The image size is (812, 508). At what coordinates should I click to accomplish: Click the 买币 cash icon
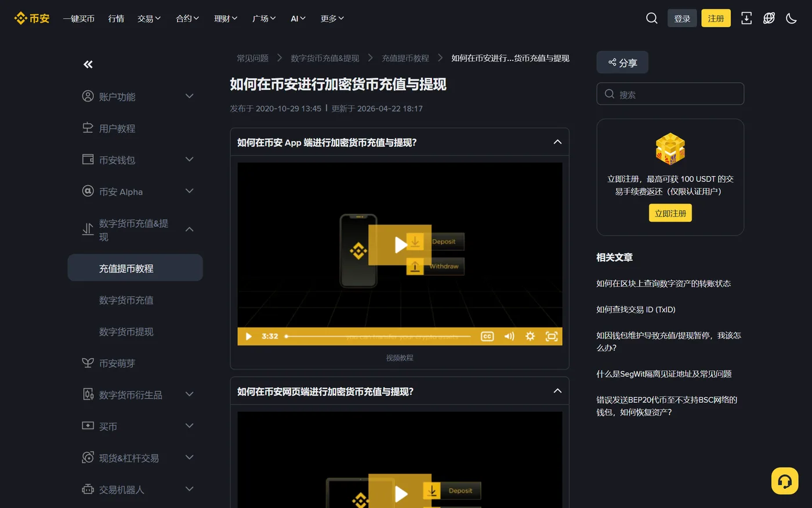tap(88, 426)
